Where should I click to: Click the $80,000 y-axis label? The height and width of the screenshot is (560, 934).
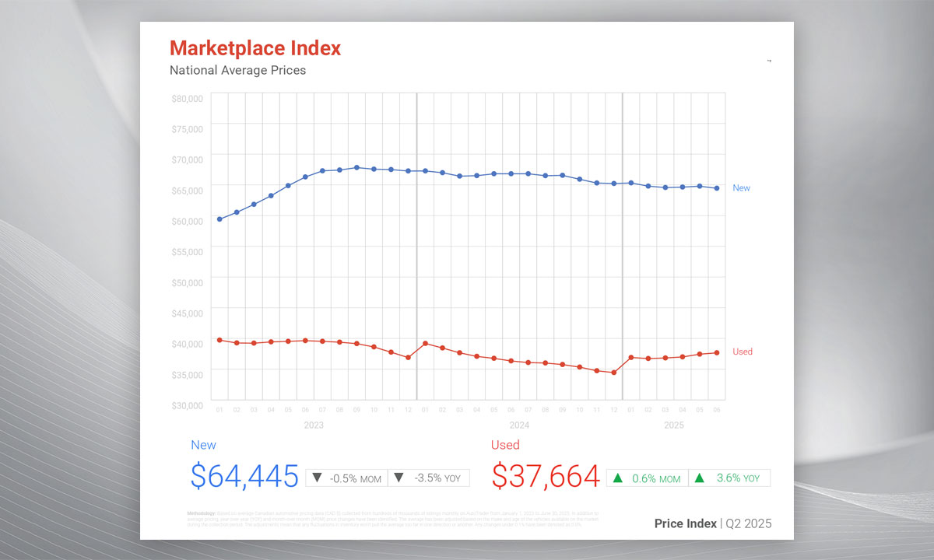(187, 98)
